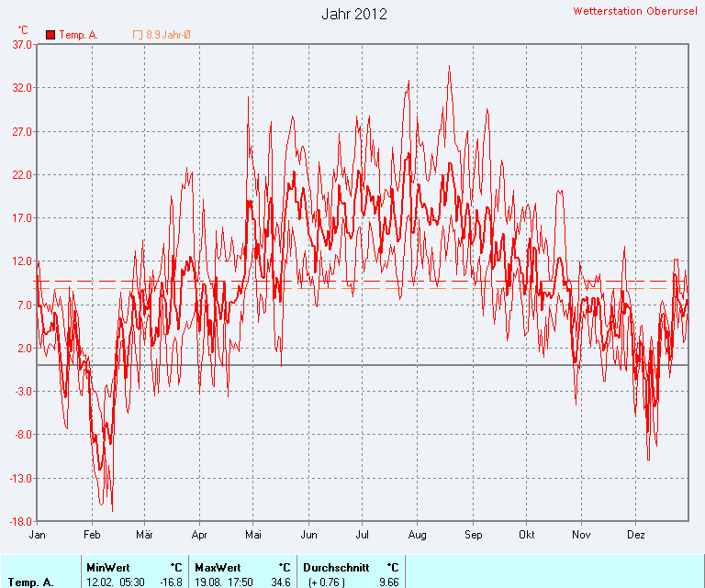Click the Feb month label
Image resolution: width=705 pixels, height=588 pixels.
click(x=92, y=535)
